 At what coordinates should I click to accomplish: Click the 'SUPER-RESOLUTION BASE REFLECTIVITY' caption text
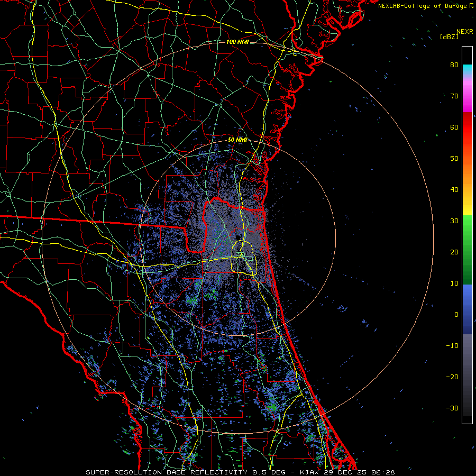click(167, 472)
